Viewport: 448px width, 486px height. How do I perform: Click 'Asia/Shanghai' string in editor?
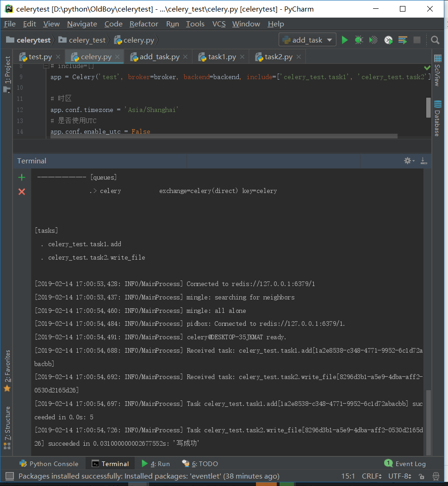151,110
